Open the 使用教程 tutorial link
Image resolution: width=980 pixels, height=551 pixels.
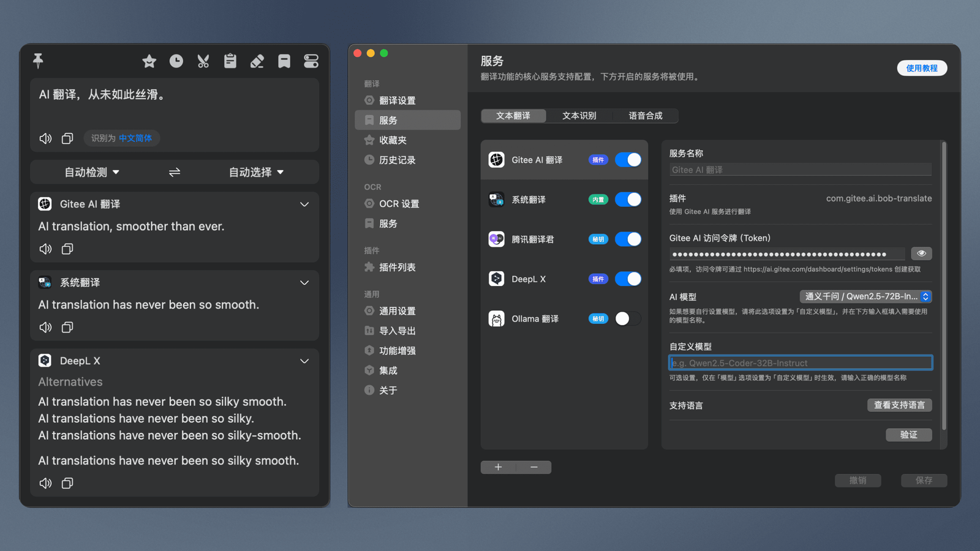point(922,68)
